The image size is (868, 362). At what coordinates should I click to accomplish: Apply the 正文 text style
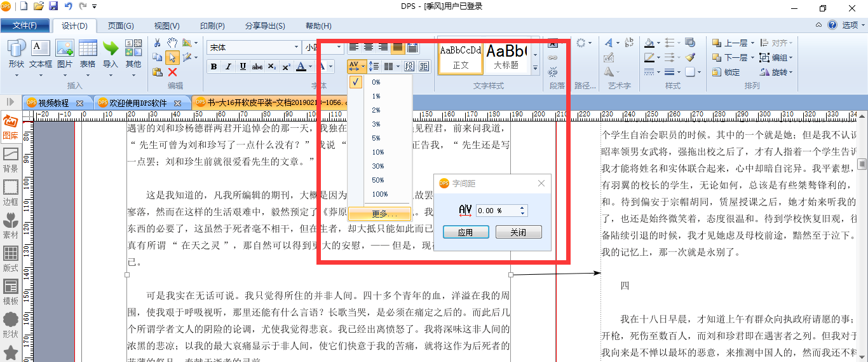tap(461, 57)
